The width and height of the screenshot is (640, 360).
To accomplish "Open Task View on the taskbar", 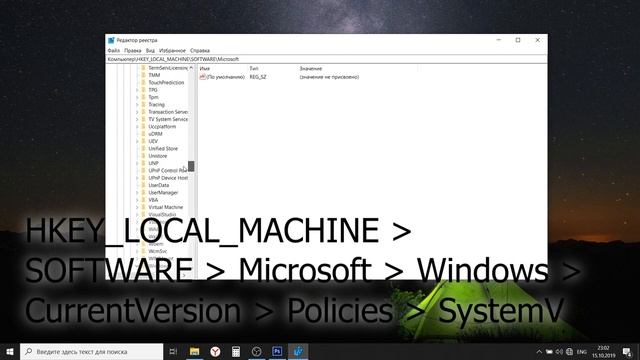I will pyautogui.click(x=173, y=351).
